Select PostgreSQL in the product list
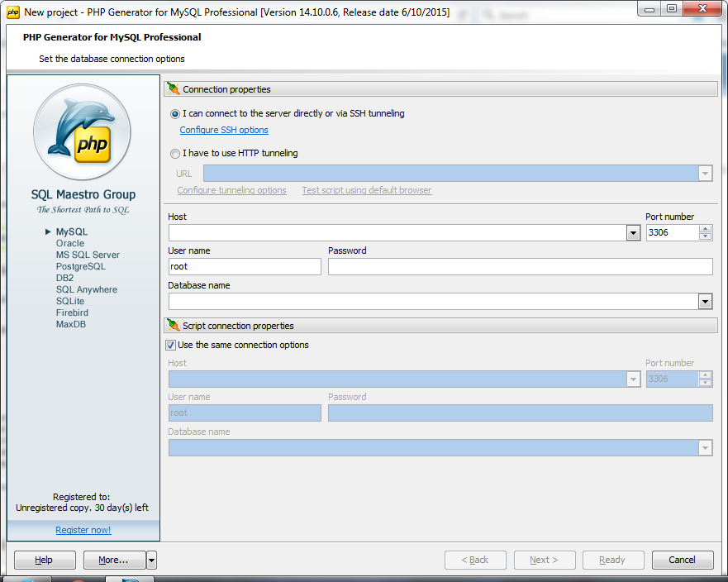The width and height of the screenshot is (728, 582). [x=81, y=267]
